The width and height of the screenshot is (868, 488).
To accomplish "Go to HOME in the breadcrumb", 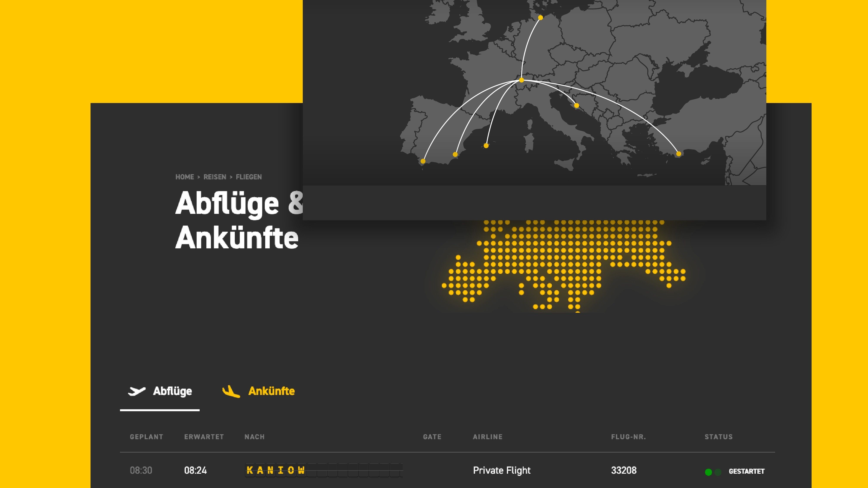I will pos(185,177).
